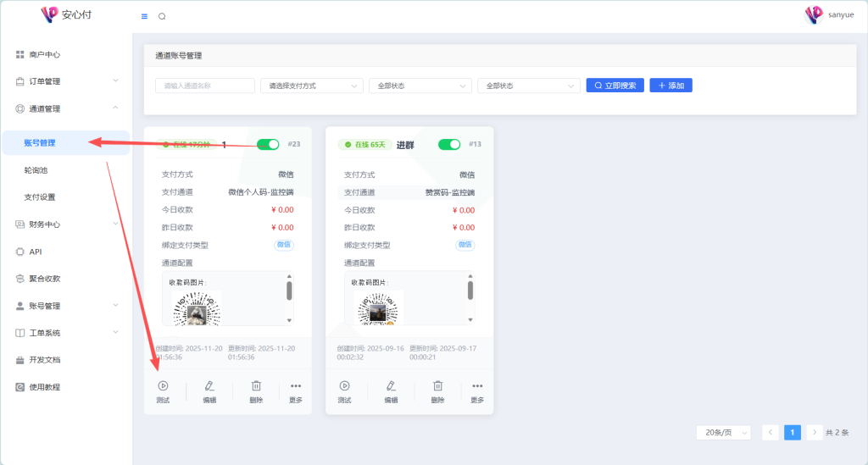Open the search magnifier icon in header
Viewport: 868px width, 465px height.
coord(162,17)
